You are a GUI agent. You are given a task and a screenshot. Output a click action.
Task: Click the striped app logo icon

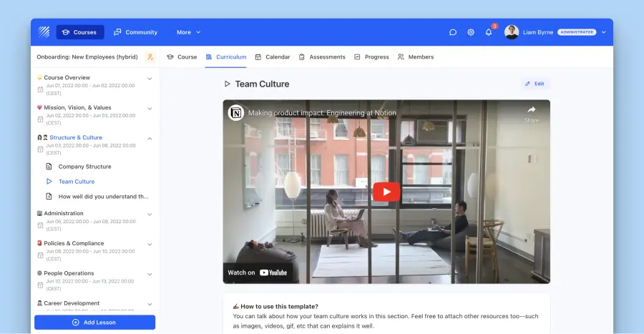[44, 32]
